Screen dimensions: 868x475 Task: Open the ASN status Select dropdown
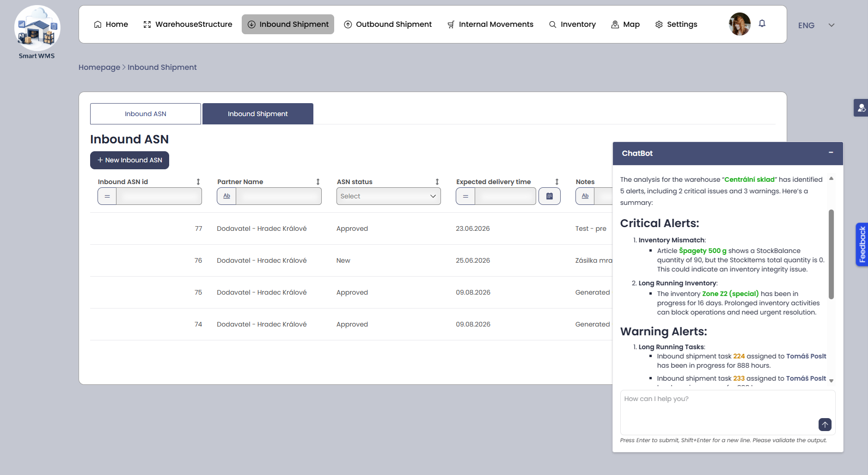(x=389, y=196)
